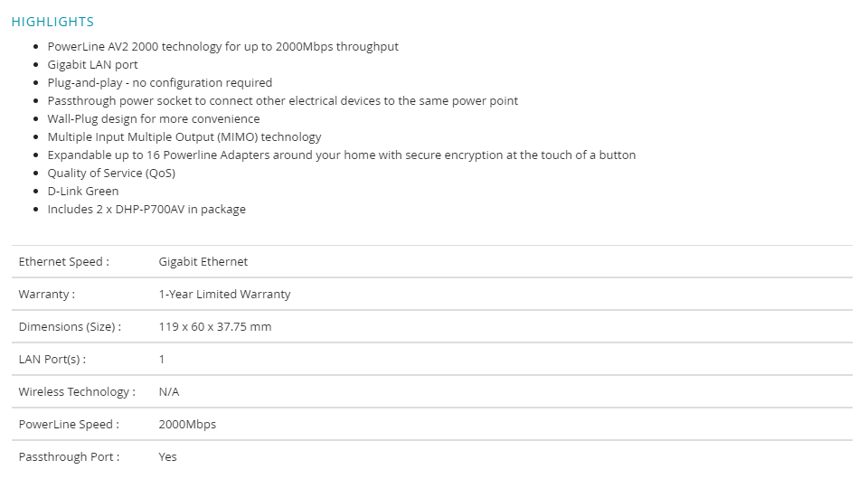Click the Ethernet Speed row label
Viewport: 868px width, 488px height.
point(63,262)
